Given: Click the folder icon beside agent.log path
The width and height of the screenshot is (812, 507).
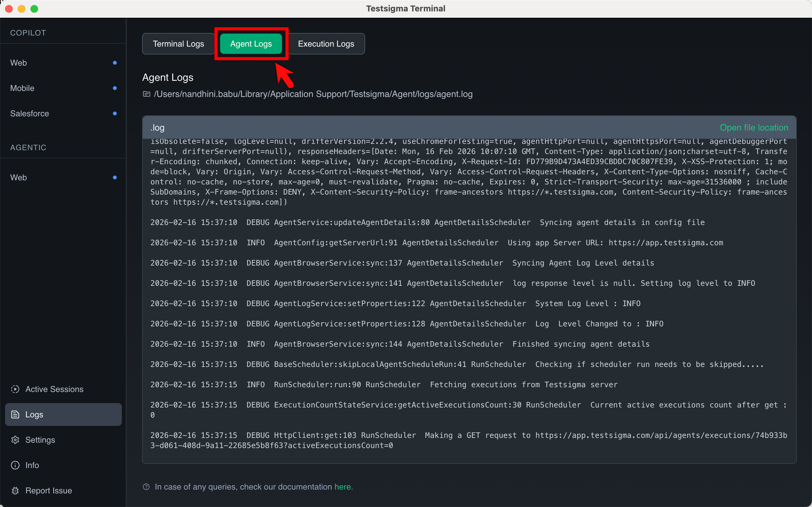Looking at the screenshot, I should 147,94.
